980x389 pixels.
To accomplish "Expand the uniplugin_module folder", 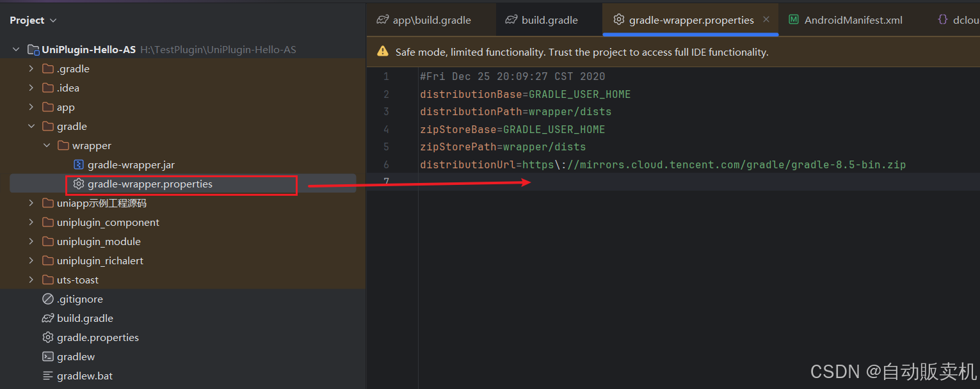I will click(x=31, y=241).
